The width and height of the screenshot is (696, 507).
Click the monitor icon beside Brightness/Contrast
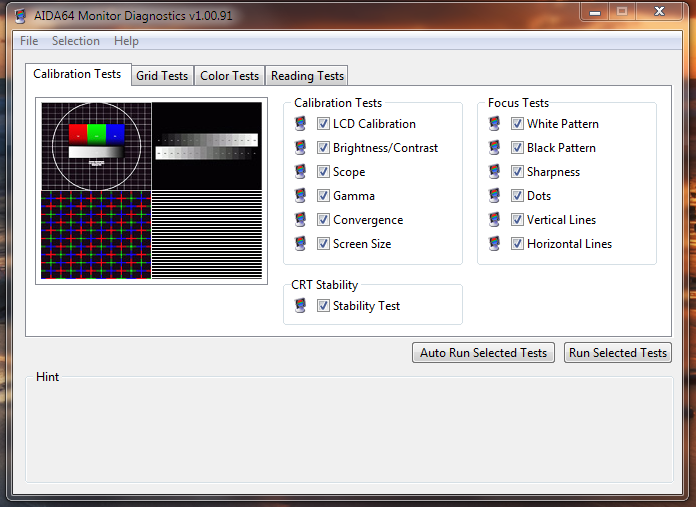[301, 147]
